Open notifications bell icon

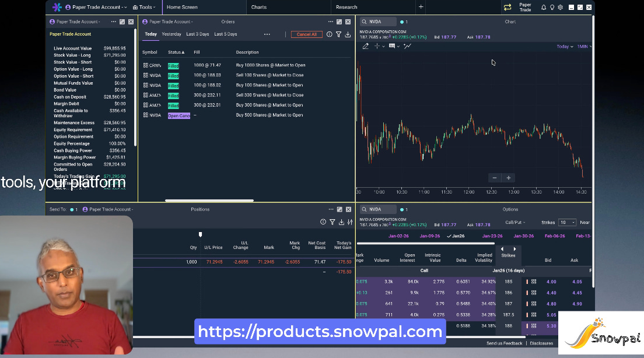coord(544,8)
